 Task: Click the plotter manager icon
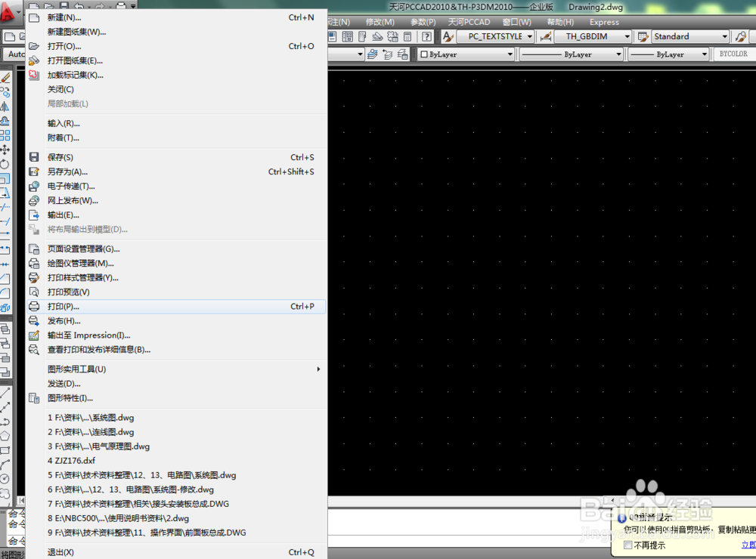click(34, 264)
